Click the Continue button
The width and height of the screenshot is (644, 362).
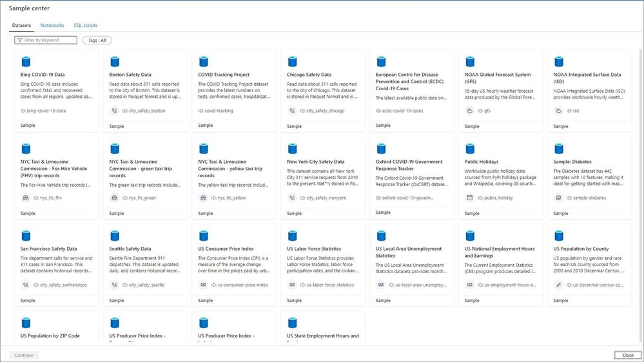click(x=24, y=356)
